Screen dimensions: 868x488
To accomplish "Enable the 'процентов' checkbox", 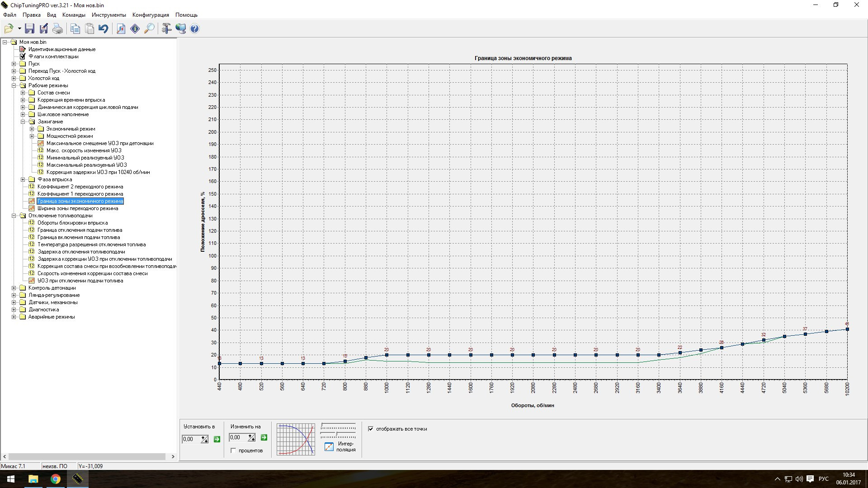I will pos(233,450).
